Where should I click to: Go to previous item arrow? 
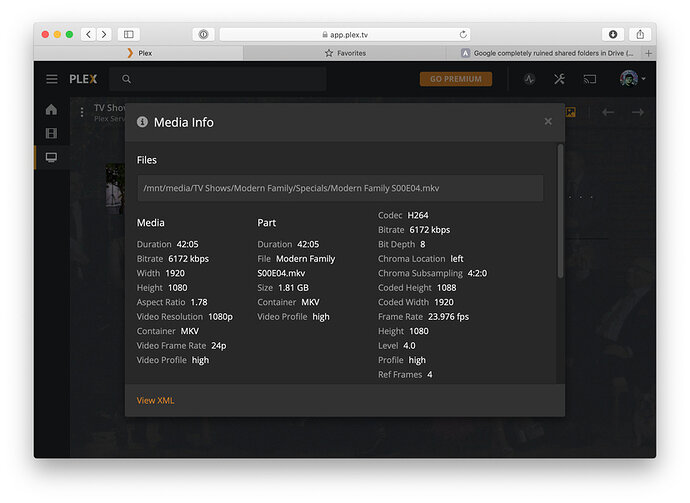click(x=608, y=113)
